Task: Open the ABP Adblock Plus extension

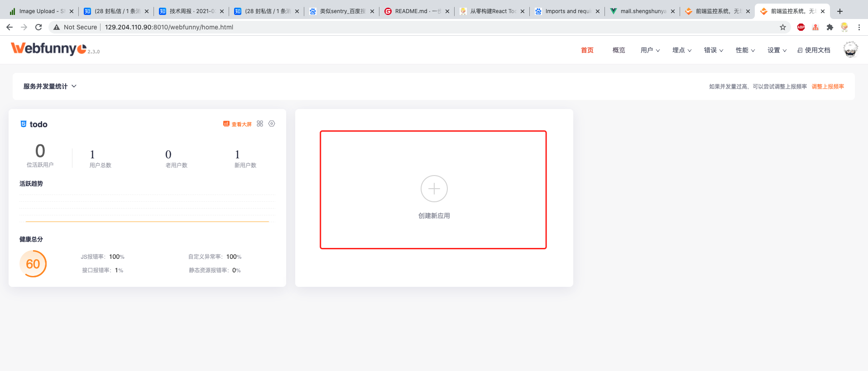Action: (x=801, y=27)
